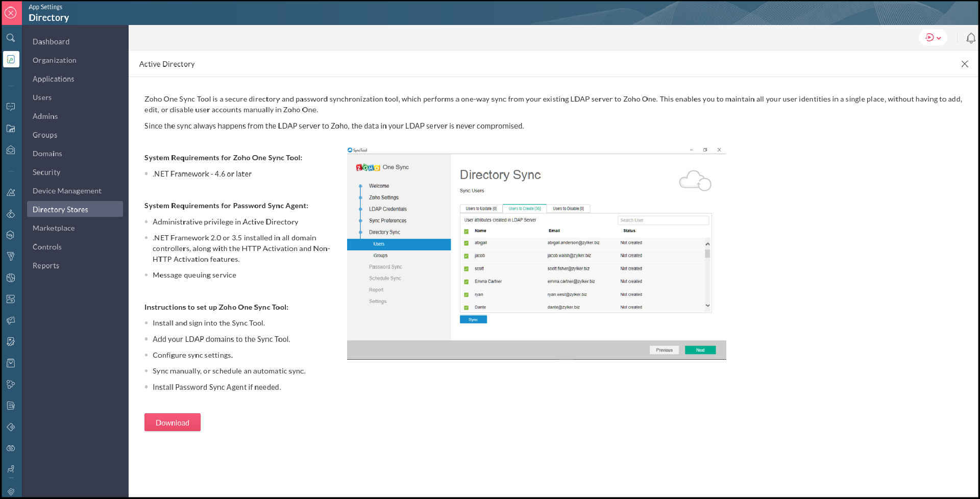Open the shopping bag app icon
980x499 pixels.
click(x=11, y=363)
